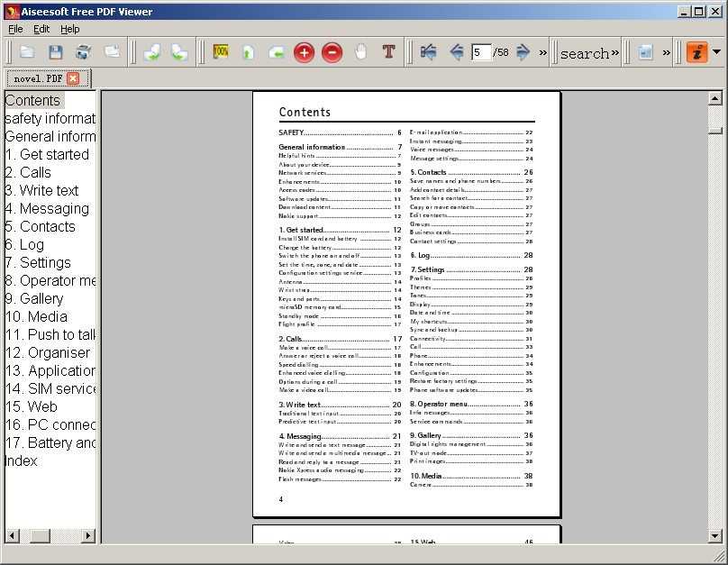
Task: Click the red Zoom Out minus button
Action: pos(332,52)
